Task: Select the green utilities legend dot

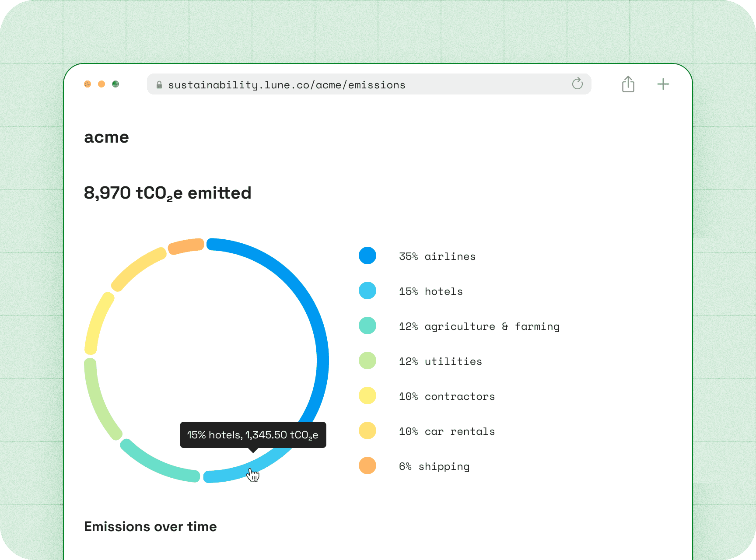Action: coord(367,360)
